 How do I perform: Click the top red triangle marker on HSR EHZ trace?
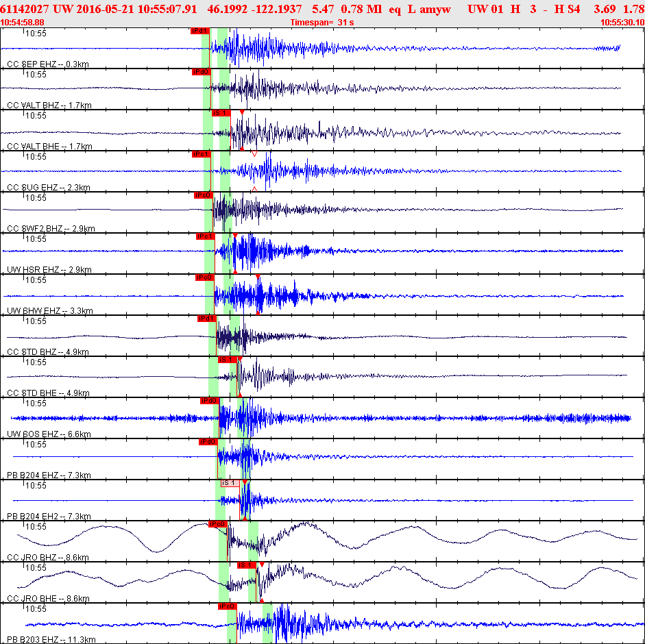[235, 236]
